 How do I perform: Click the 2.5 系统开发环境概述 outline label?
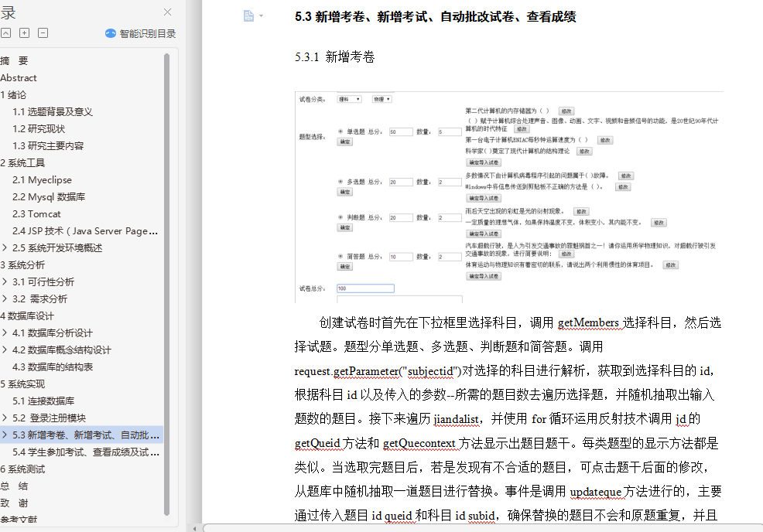tap(57, 248)
